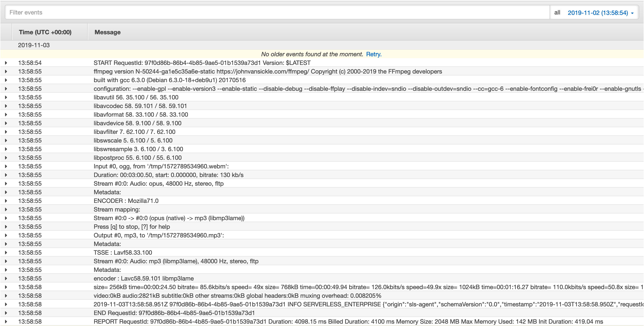644x326 pixels.
Task: Expand the size= 256kB progress log row
Action: click(x=6, y=287)
